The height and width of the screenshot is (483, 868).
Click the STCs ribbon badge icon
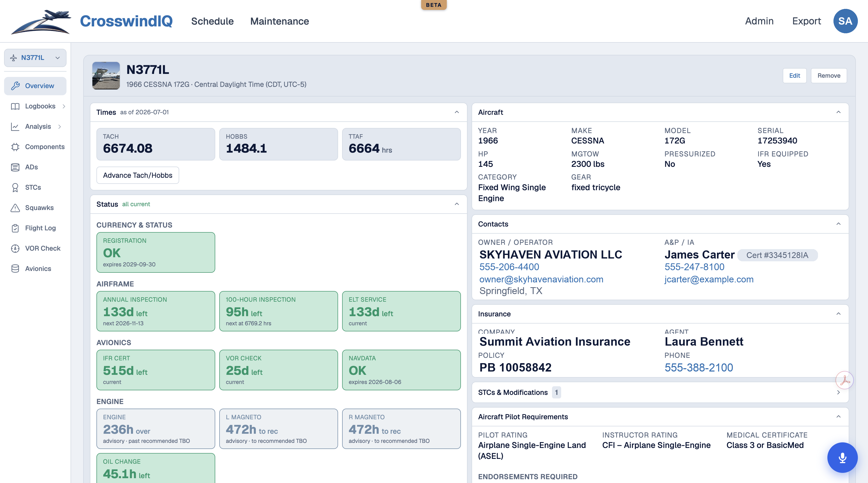click(15, 187)
